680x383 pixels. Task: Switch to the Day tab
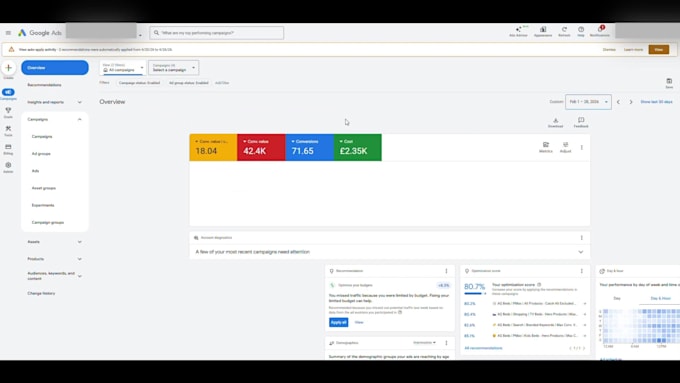click(617, 298)
